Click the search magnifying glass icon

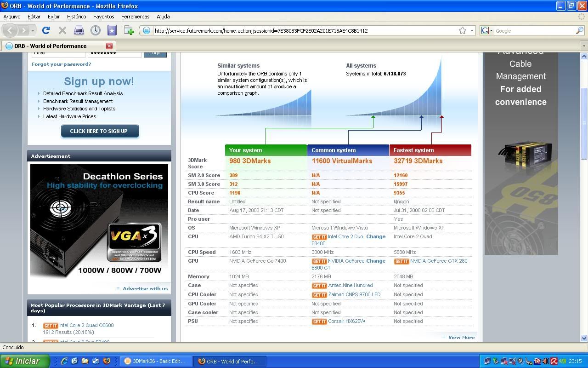580,30
